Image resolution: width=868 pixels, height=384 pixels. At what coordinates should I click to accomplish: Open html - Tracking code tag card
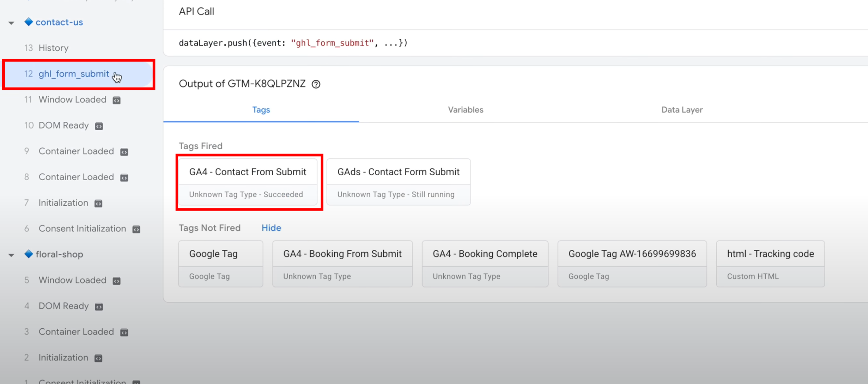(x=770, y=264)
